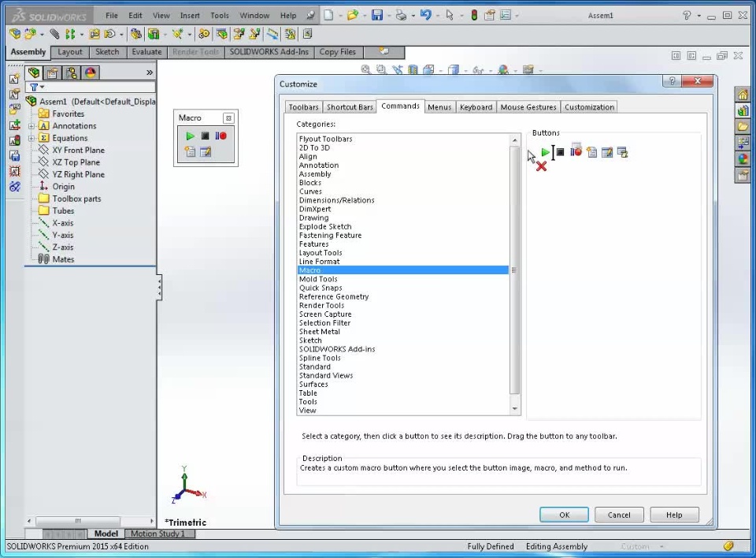Screen dimensions: 756x558
Task: Select the New Macro Button icon in the Buttons panel
Action: coord(622,153)
